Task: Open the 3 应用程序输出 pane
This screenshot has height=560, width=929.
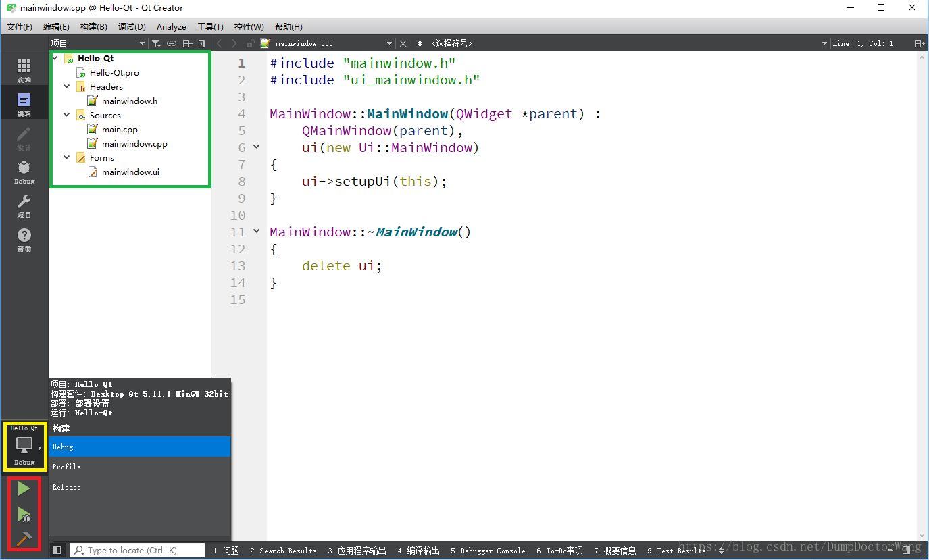Action: click(x=357, y=551)
